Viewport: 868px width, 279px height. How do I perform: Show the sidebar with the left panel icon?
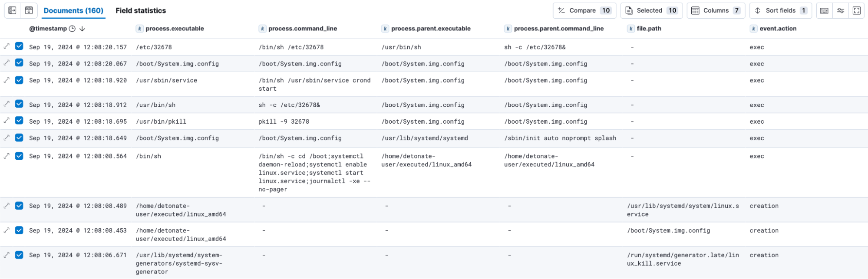[12, 10]
